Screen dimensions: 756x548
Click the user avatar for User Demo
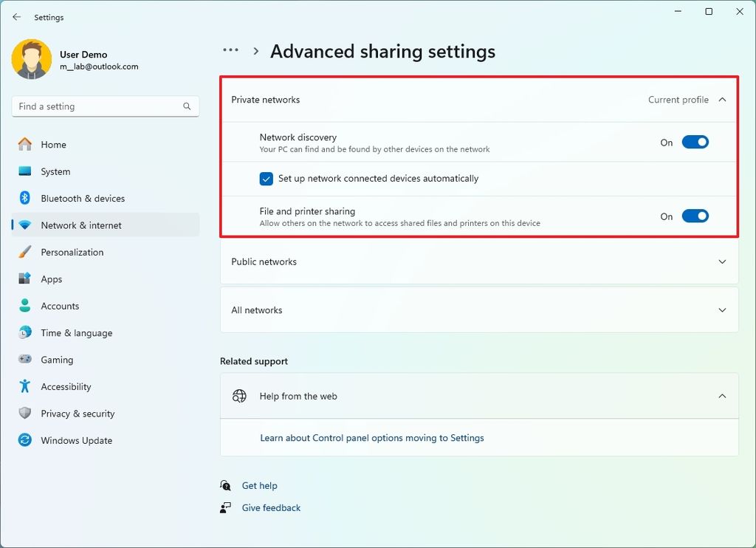pyautogui.click(x=30, y=59)
